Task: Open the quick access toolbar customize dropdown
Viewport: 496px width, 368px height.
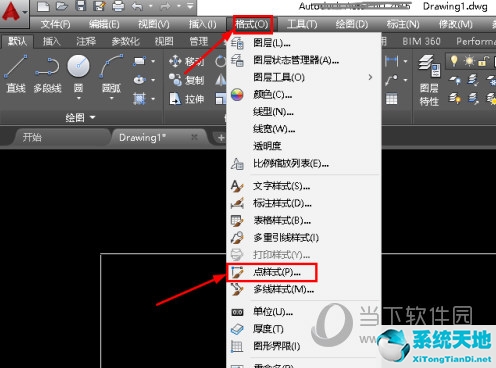Action: click(190, 6)
